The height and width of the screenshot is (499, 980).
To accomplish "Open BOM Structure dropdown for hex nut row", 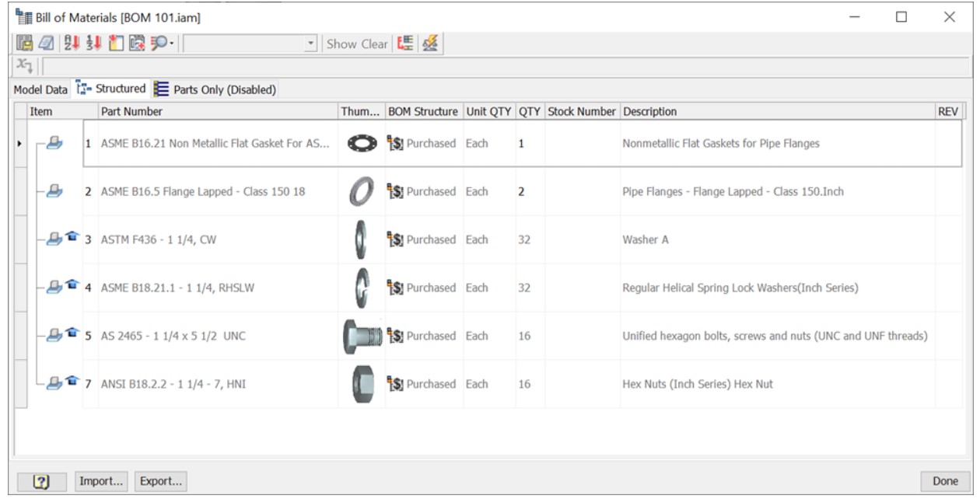I will coord(424,384).
